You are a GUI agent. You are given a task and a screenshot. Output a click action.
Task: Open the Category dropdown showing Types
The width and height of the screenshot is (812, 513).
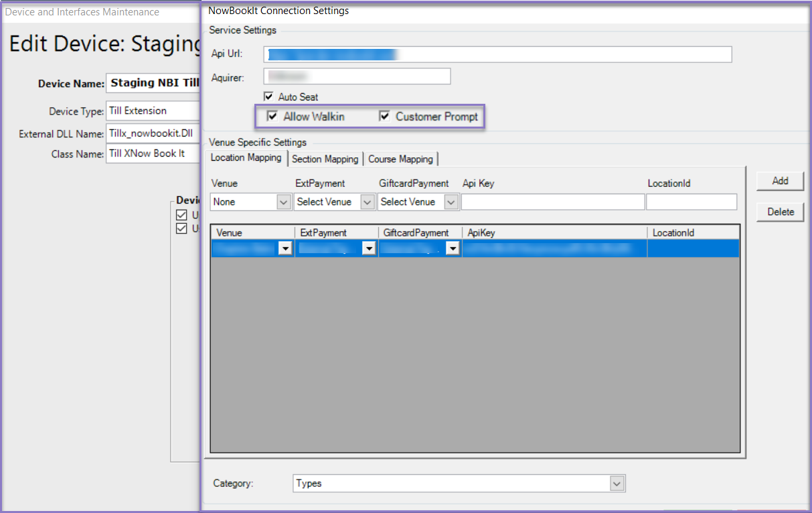point(460,484)
